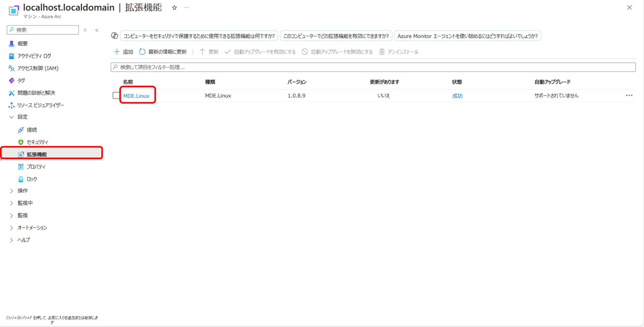Click suggestion このコンピューターでどの拡張機能を有効にできますか

336,36
